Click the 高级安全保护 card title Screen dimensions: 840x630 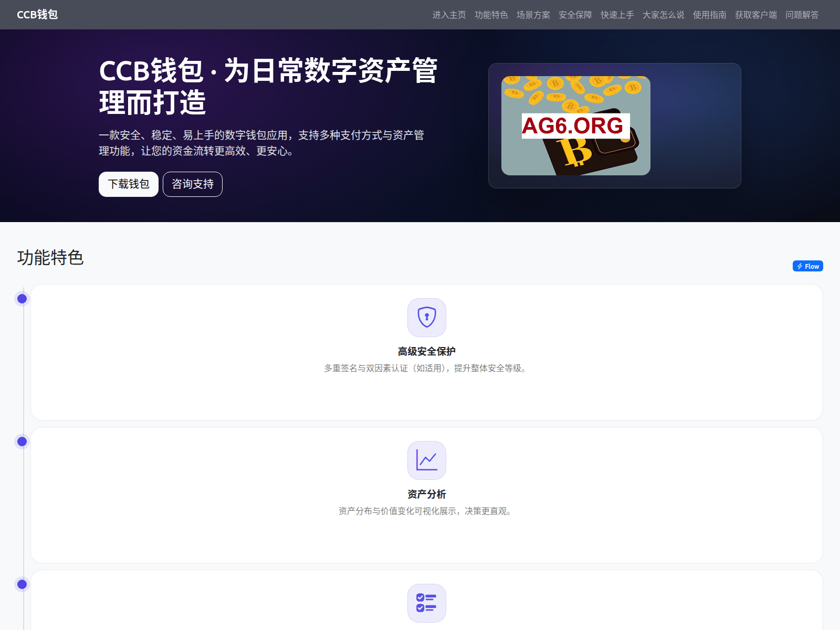427,351
